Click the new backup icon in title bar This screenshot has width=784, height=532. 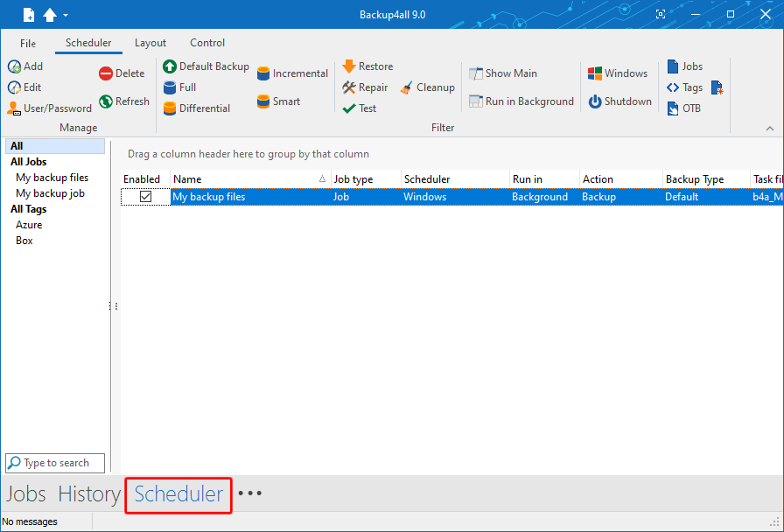coord(29,15)
